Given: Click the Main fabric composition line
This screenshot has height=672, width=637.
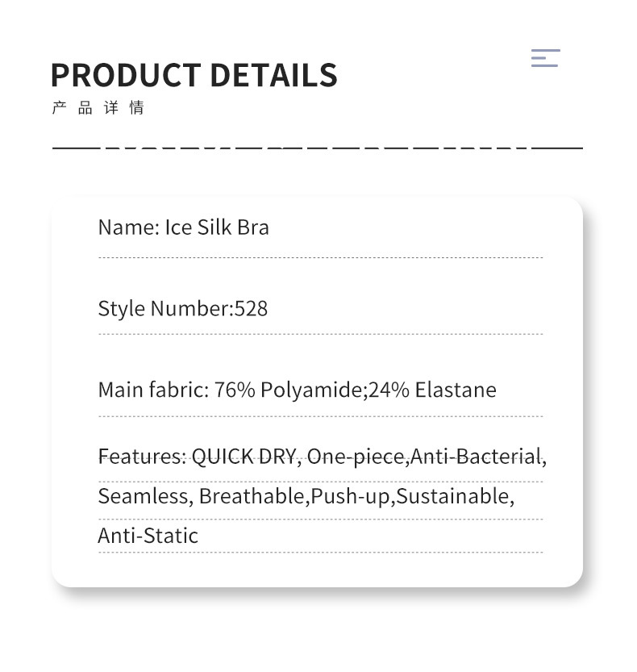Looking at the screenshot, I should pyautogui.click(x=297, y=390).
